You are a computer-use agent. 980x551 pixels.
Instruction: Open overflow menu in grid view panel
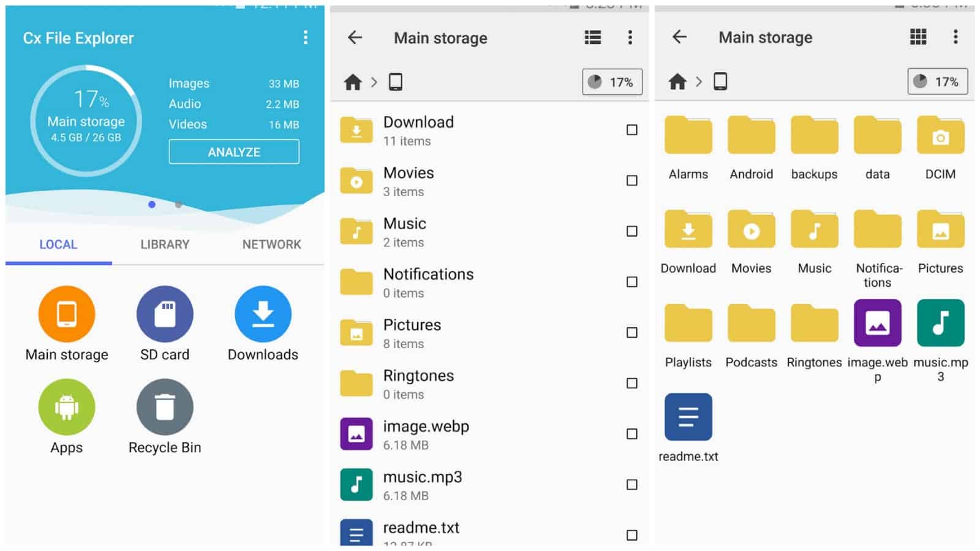tap(955, 37)
